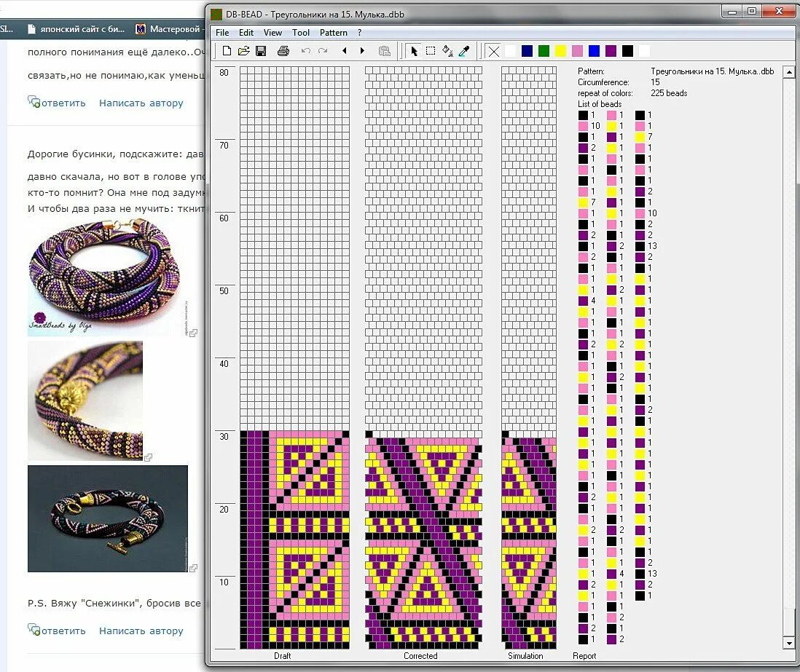
Task: Click the crossed-out background color box
Action: [493, 51]
